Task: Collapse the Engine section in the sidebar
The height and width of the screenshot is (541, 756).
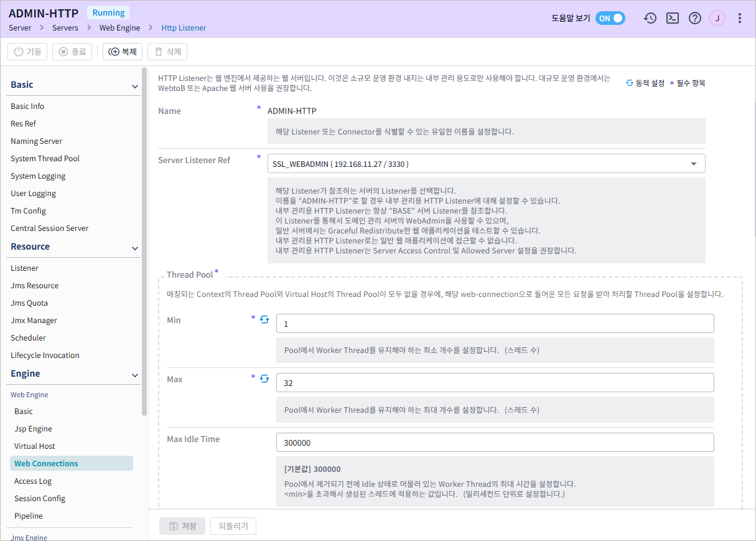Action: tap(134, 375)
